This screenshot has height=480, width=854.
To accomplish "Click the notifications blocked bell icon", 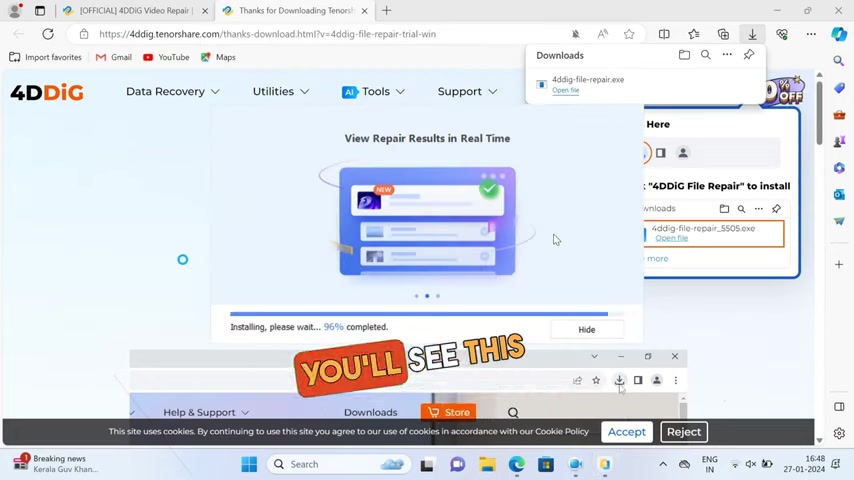I will pyautogui.click(x=576, y=34).
